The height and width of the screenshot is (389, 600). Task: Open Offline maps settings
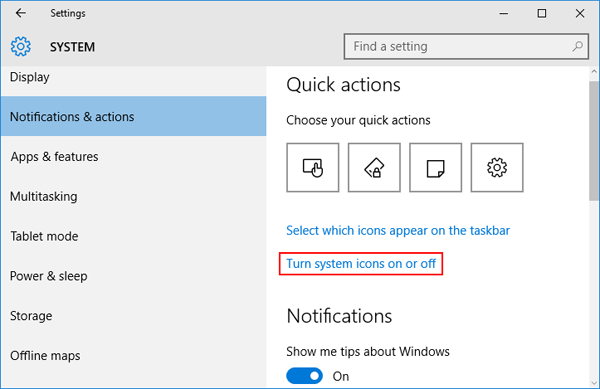click(x=133, y=355)
